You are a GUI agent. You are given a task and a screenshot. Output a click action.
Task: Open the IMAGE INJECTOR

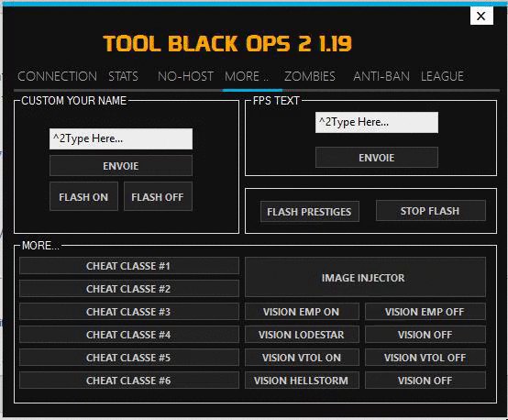(x=365, y=278)
